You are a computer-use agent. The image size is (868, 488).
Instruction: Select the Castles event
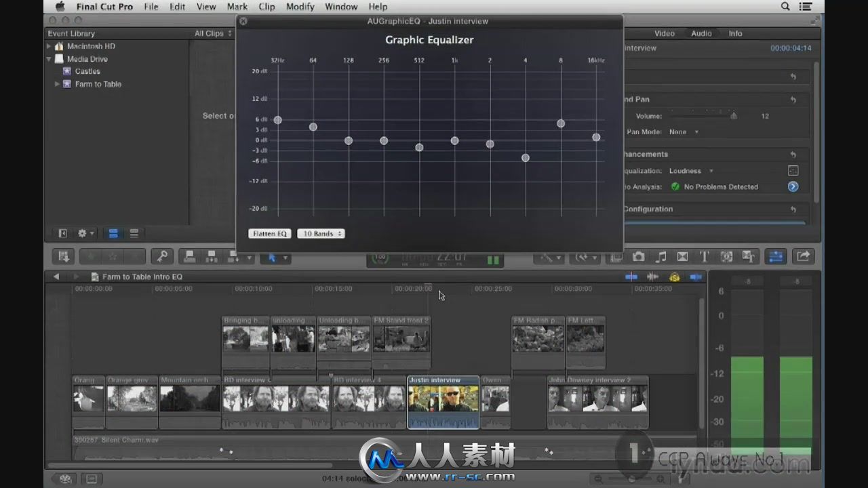pyautogui.click(x=87, y=71)
